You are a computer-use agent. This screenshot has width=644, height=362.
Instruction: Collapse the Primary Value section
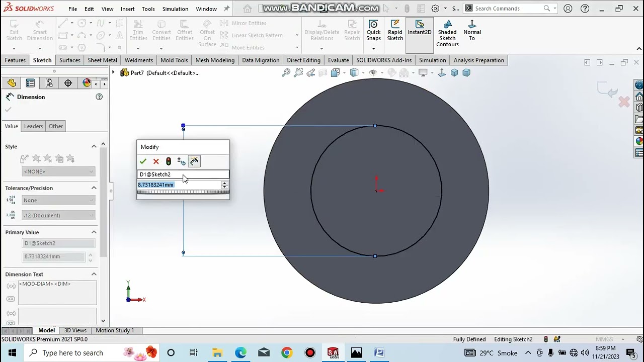[x=94, y=232]
